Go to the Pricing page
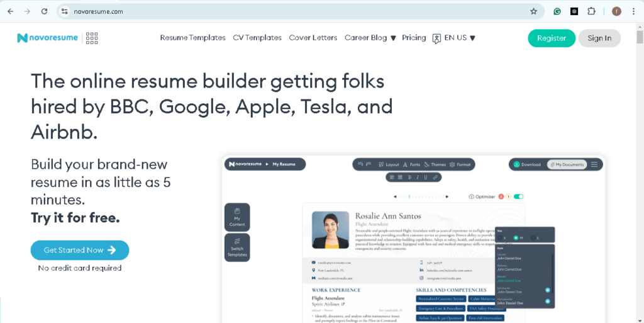 tap(414, 38)
